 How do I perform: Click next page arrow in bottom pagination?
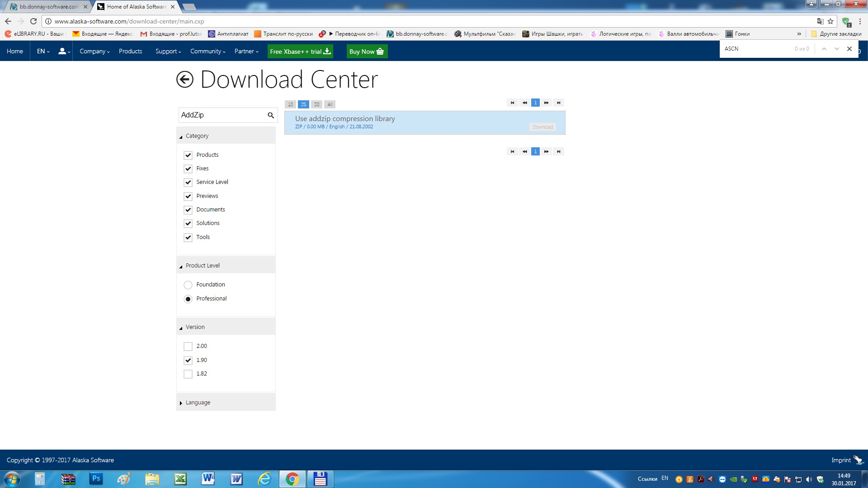click(x=547, y=151)
